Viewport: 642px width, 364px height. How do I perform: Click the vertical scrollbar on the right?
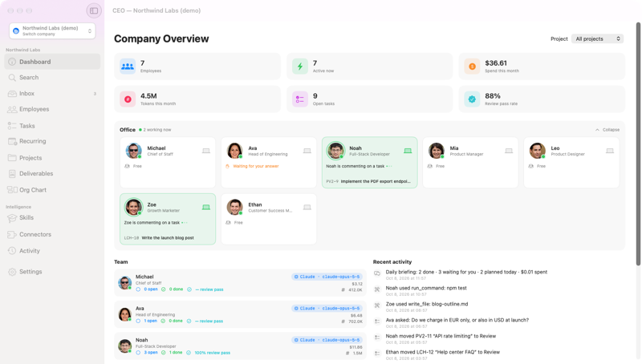point(638,144)
